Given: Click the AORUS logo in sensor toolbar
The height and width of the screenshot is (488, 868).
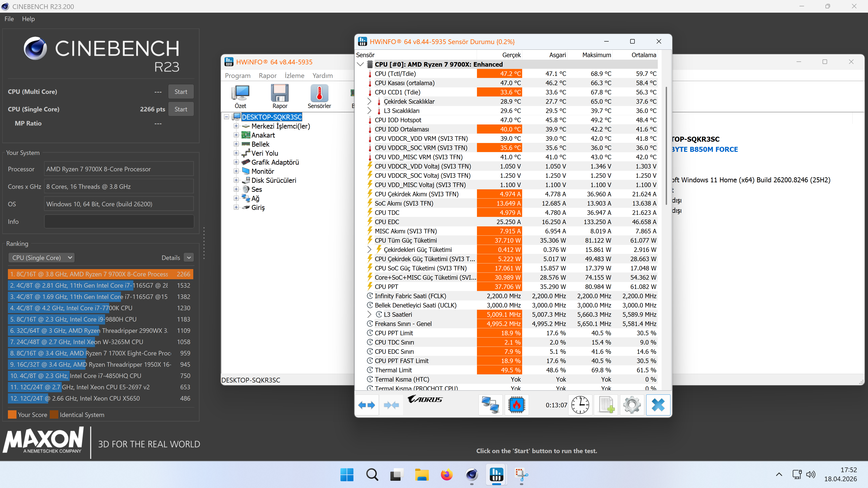Looking at the screenshot, I should pos(425,399).
